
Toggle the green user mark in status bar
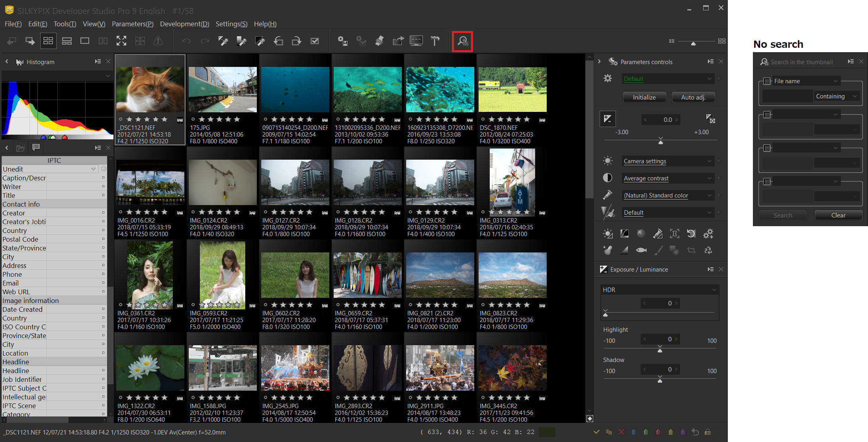(646, 432)
